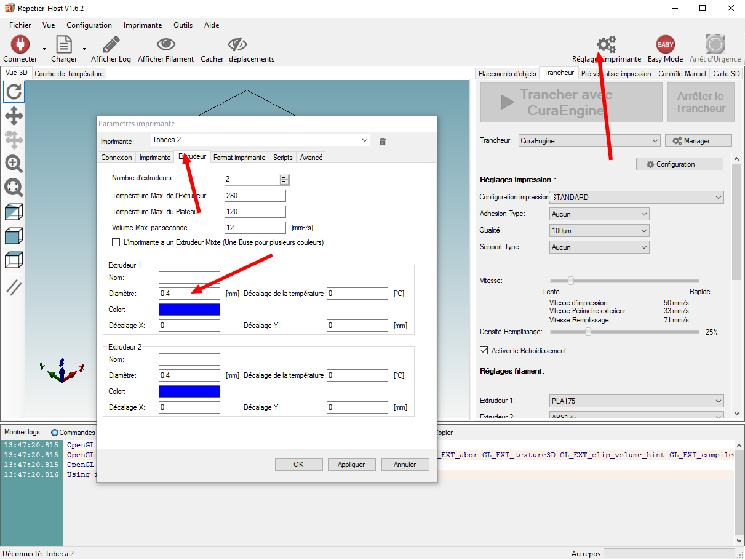
Task: Delete printer with trash icon
Action: pyautogui.click(x=383, y=142)
